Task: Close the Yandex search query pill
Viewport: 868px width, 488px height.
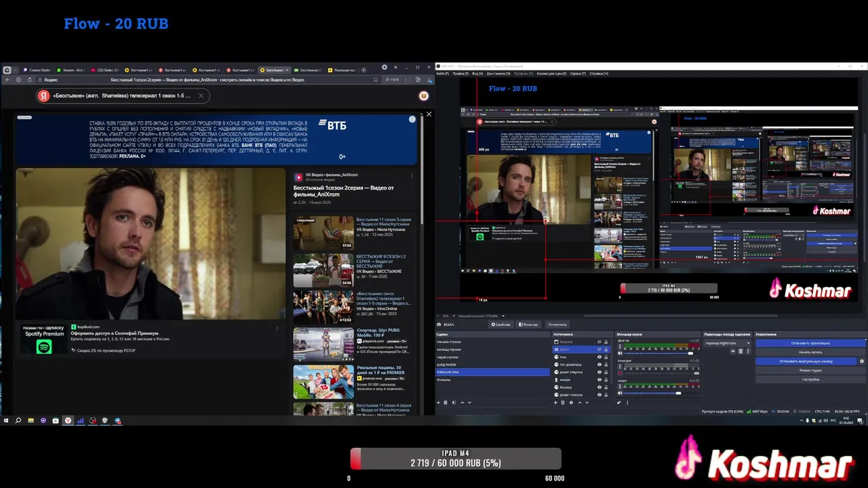Action: [201, 96]
